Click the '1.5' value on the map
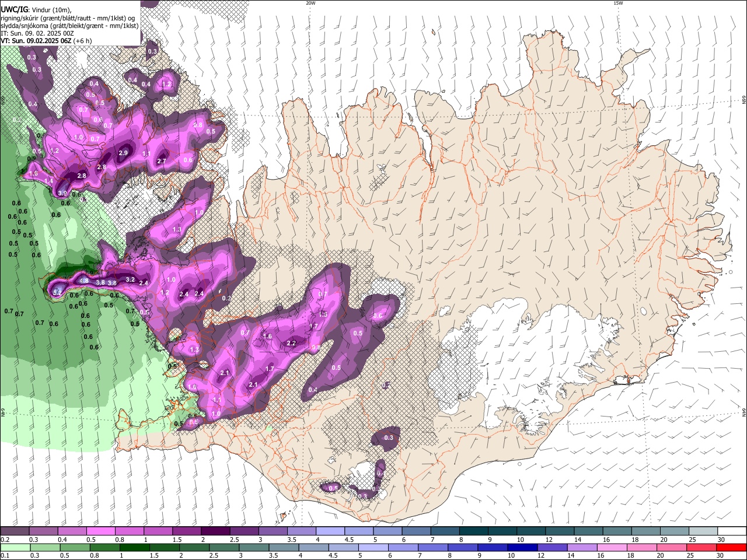 323,314
